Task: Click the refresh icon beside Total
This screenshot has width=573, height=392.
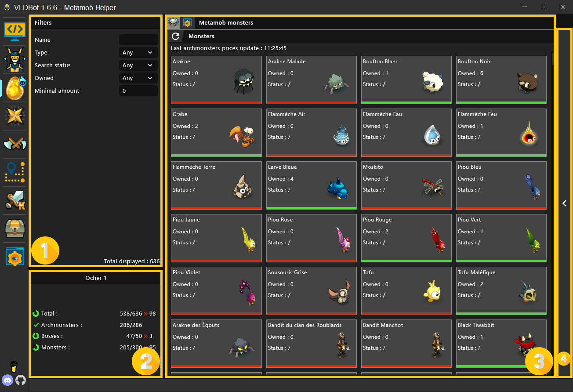Action: pyautogui.click(x=36, y=314)
